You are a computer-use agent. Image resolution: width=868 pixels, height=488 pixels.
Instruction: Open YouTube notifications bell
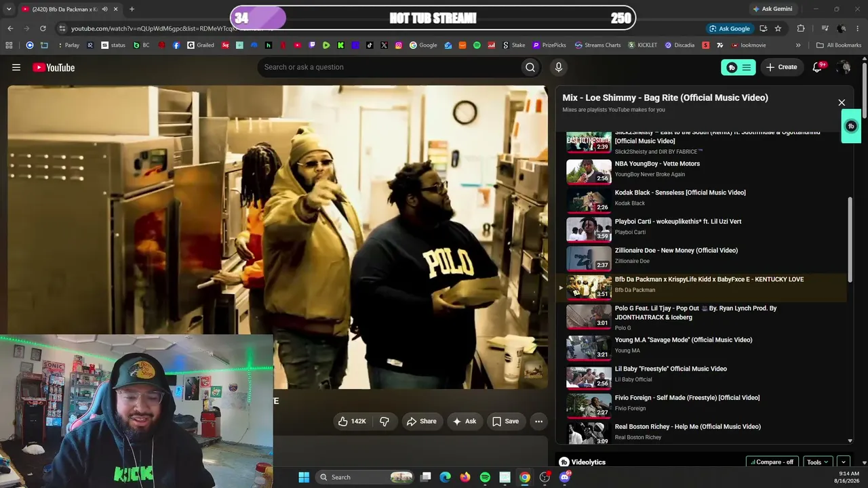(x=817, y=67)
